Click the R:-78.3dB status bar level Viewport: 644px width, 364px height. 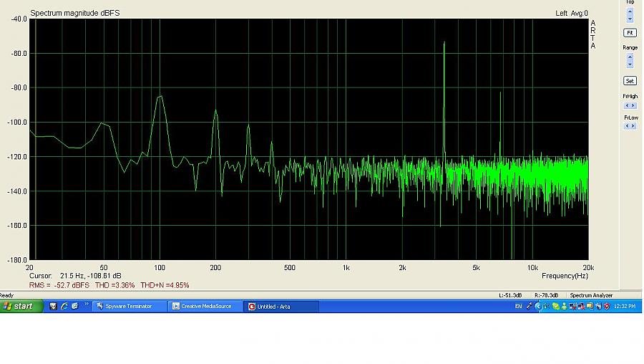click(x=546, y=295)
